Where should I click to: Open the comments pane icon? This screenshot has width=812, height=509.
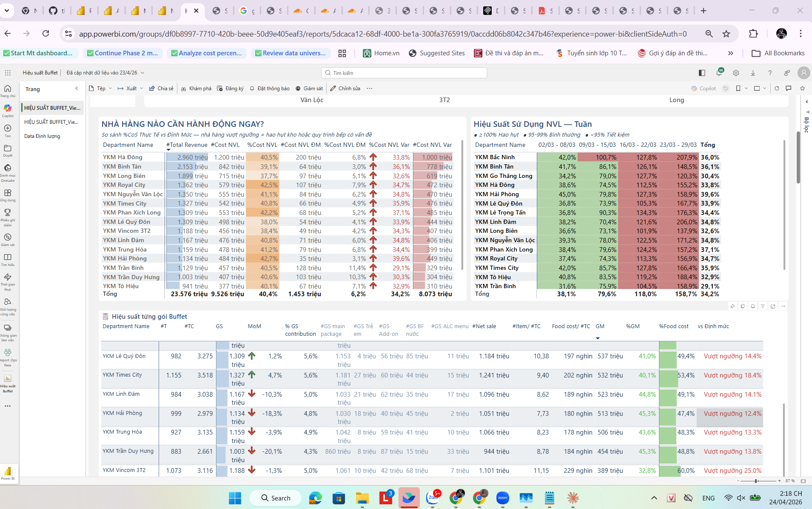[789, 89]
